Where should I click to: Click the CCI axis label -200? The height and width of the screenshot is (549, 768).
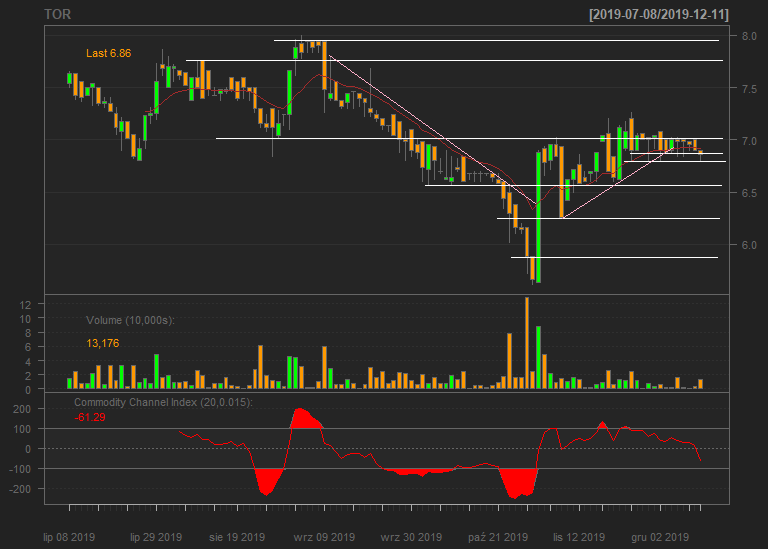20,489
